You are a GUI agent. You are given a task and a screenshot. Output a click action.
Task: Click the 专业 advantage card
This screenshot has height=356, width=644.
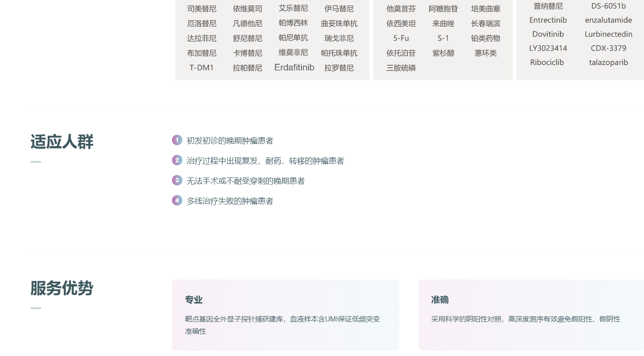tap(285, 315)
